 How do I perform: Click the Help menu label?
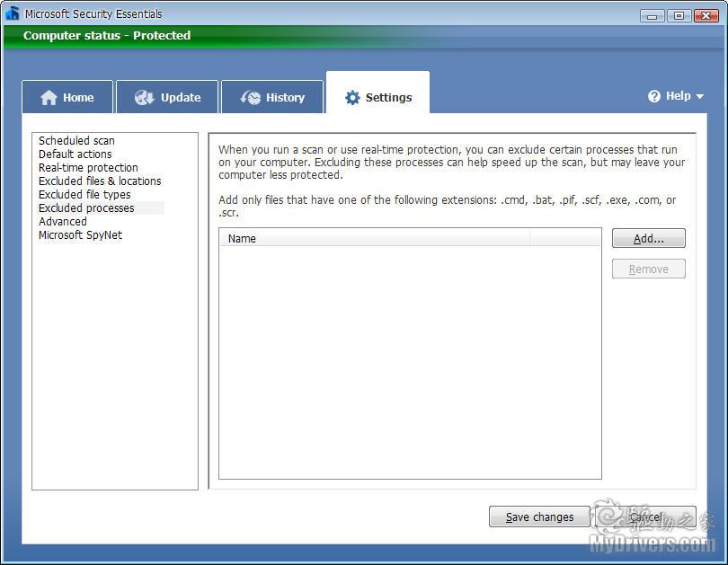[x=679, y=96]
